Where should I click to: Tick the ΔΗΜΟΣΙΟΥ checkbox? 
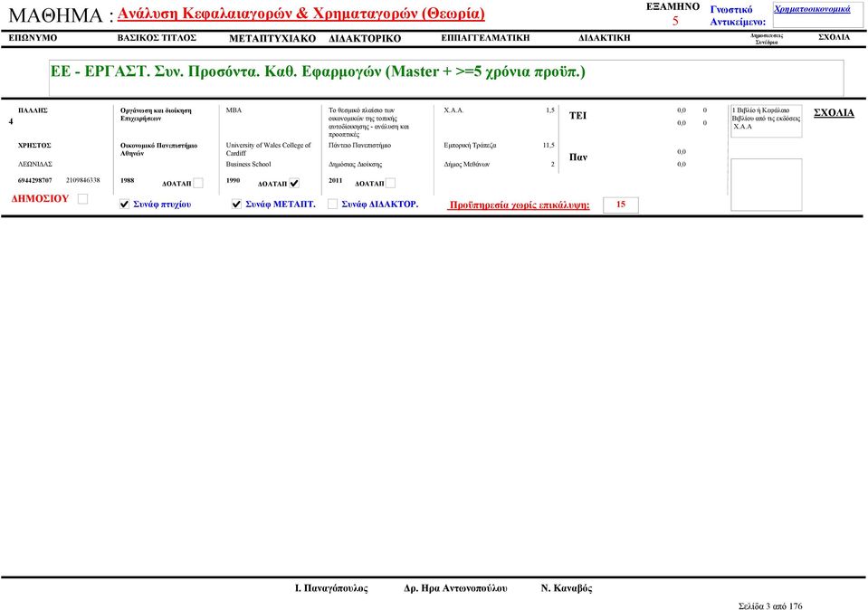coord(82,199)
